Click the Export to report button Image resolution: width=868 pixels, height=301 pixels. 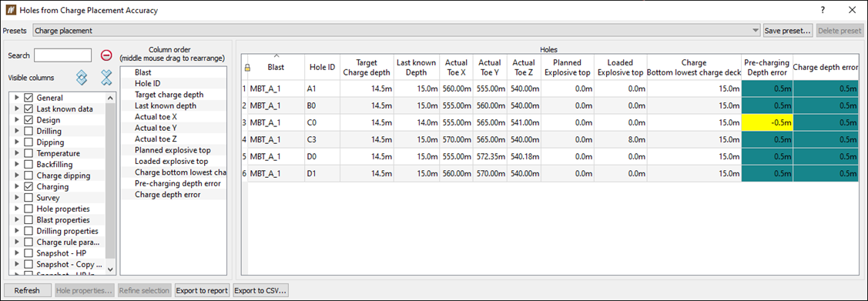[x=202, y=290]
